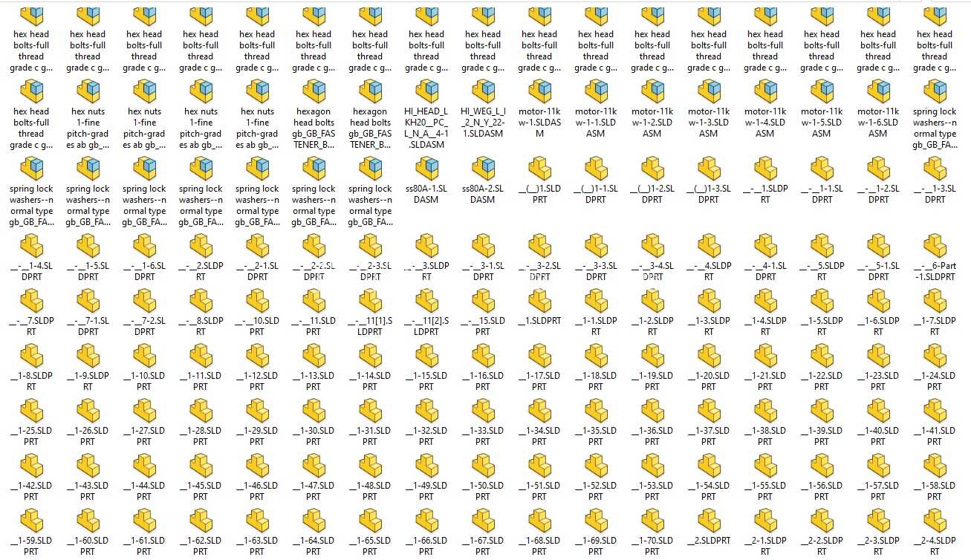Screen dimensions: 971x560
Task: Select the part icon above 1-59.SLDPRT
Action: (31, 521)
